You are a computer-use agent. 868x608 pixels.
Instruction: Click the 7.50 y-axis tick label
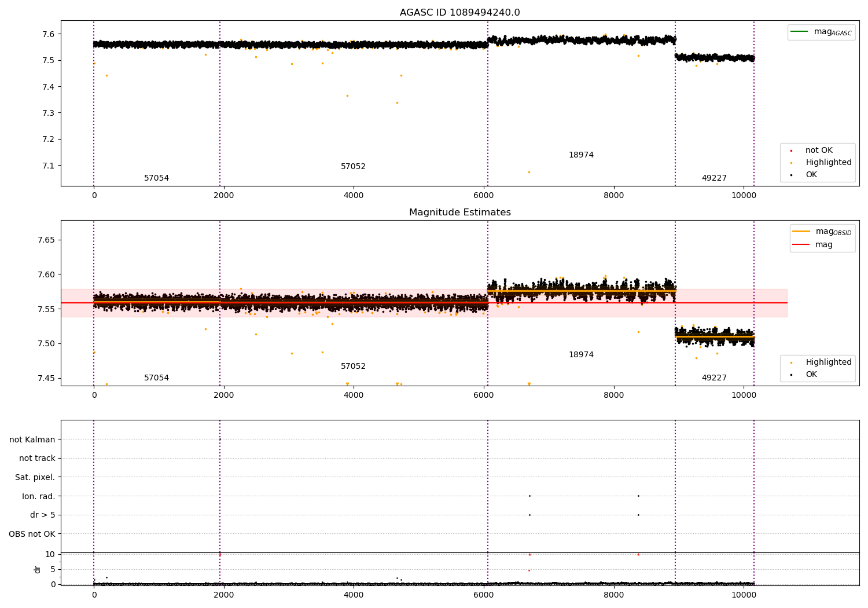46,344
